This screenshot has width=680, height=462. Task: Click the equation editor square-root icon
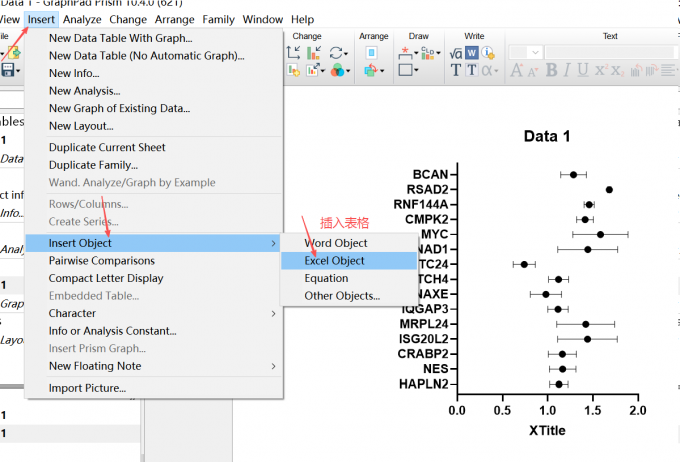pos(455,53)
